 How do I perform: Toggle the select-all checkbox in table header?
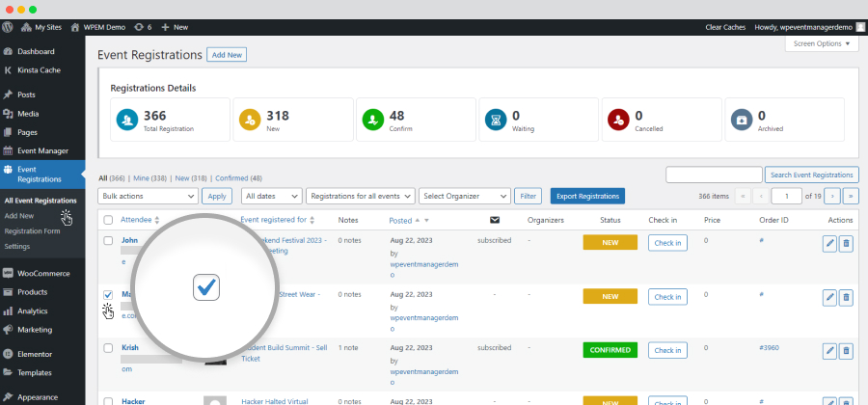108,220
